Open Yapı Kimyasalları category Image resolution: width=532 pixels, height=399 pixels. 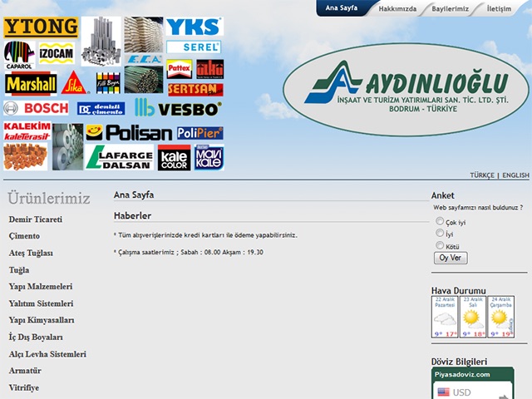42,320
